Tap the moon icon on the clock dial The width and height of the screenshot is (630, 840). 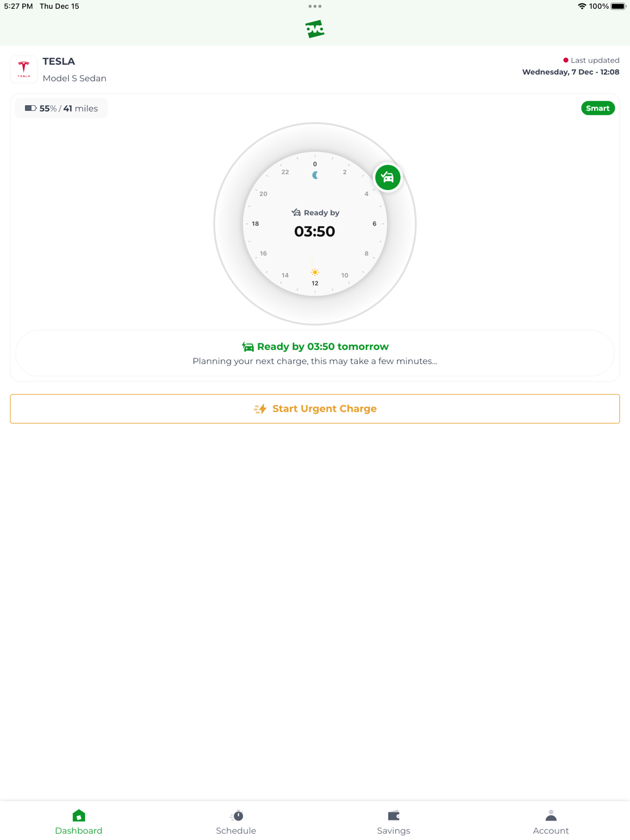[x=315, y=175]
